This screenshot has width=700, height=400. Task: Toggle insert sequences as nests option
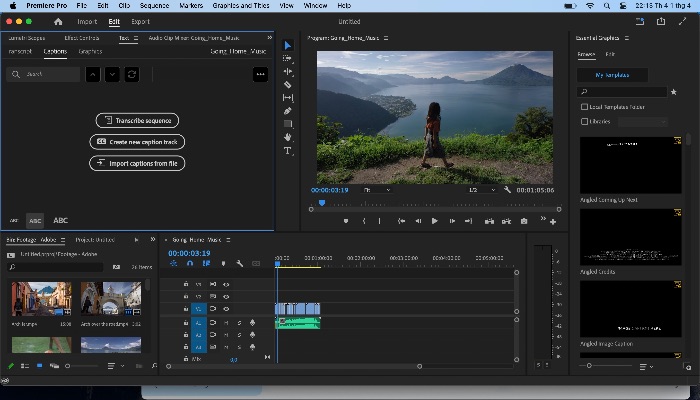point(174,263)
